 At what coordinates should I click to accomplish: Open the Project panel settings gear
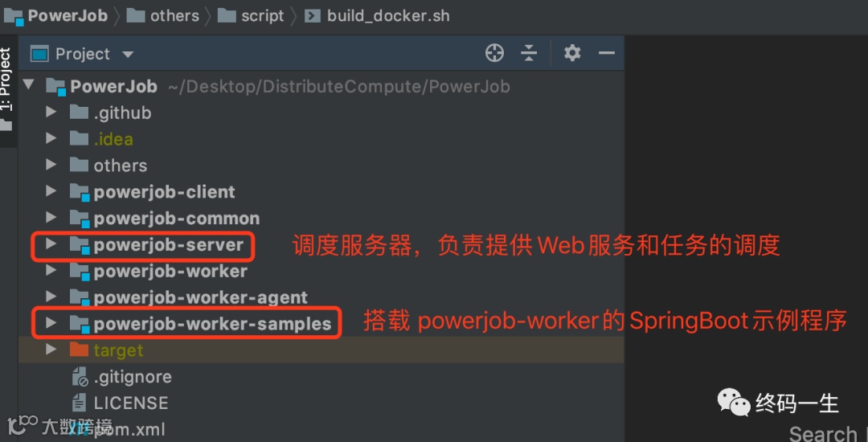click(x=572, y=53)
